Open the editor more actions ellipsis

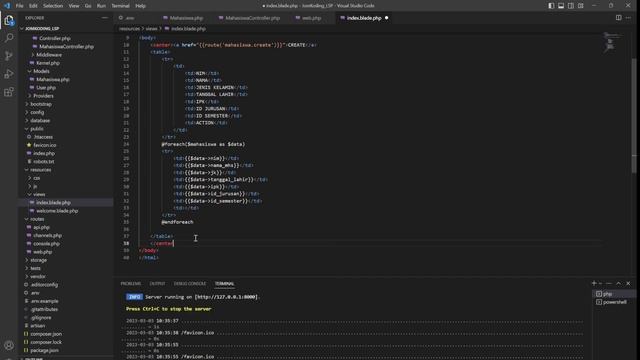pyautogui.click(x=628, y=18)
